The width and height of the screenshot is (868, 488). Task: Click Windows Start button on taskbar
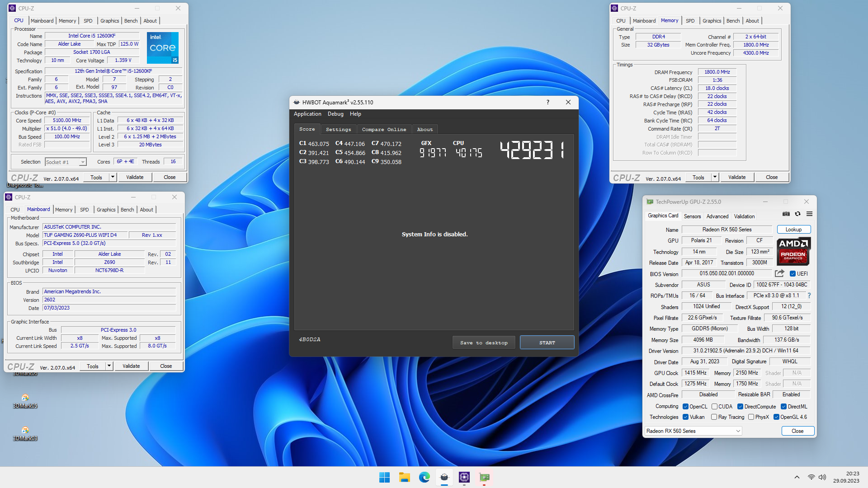[384, 477]
